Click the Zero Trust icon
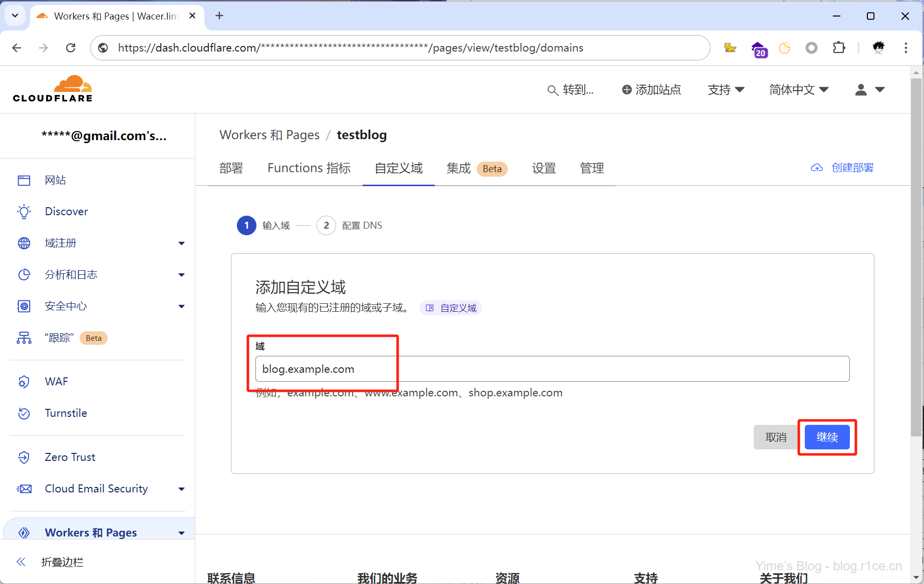 tap(24, 457)
